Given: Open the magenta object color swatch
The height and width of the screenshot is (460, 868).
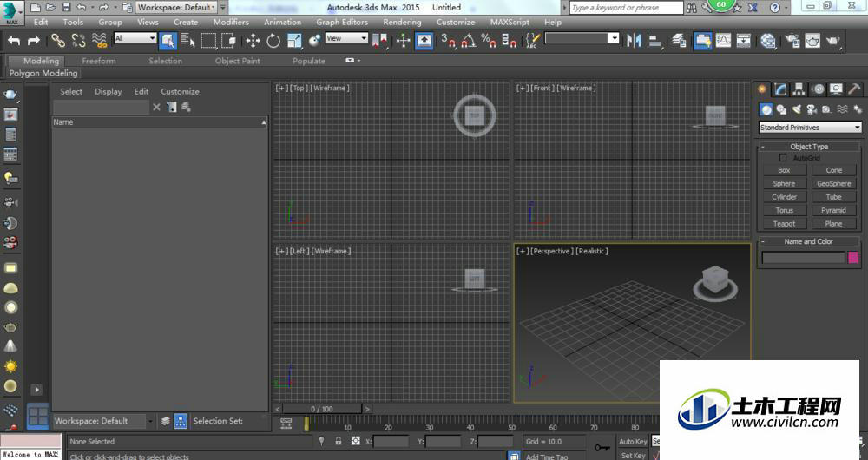Looking at the screenshot, I should point(853,258).
